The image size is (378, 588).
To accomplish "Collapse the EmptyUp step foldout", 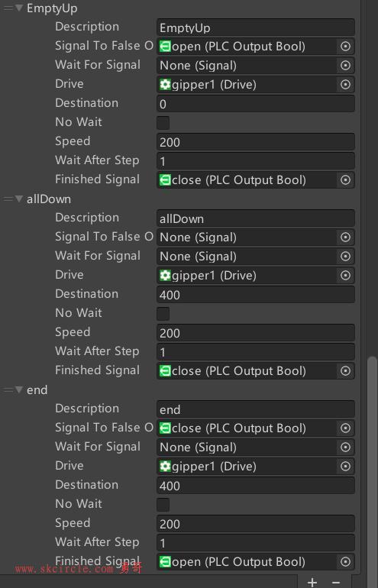I will pos(19,8).
